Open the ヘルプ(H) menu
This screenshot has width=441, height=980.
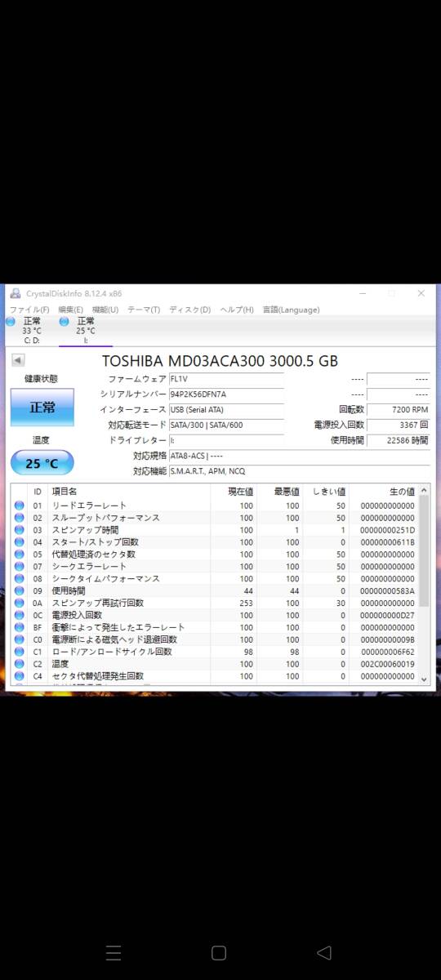[236, 310]
